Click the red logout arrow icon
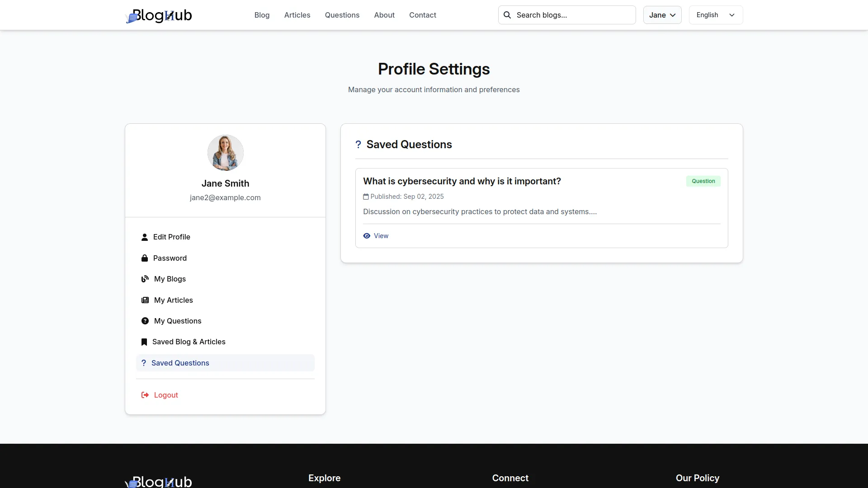Viewport: 868px width, 488px height. point(145,395)
